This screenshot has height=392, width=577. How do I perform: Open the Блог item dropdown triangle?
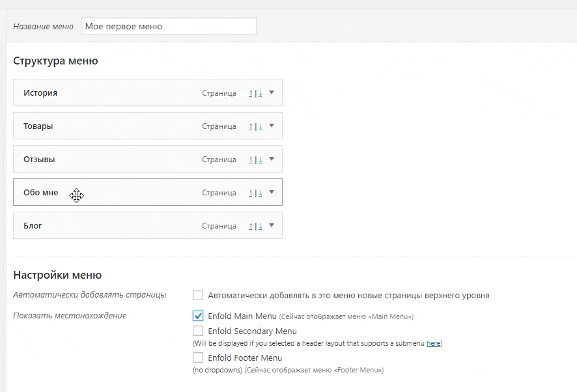tap(272, 225)
